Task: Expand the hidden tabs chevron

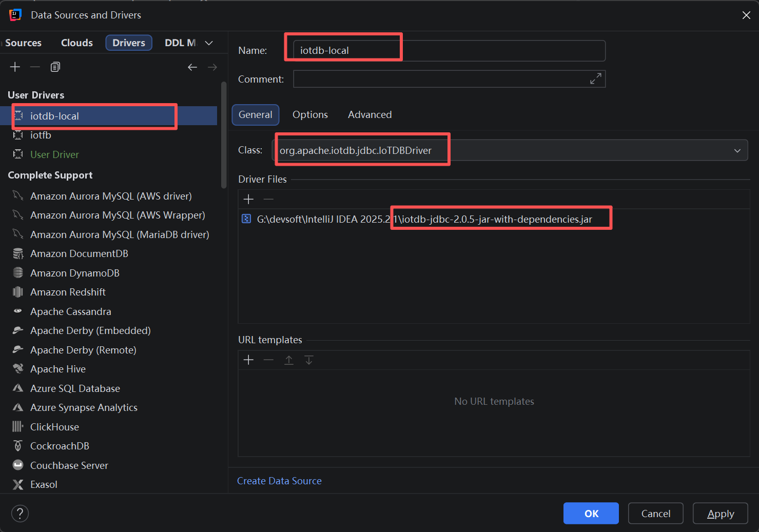Action: click(209, 43)
